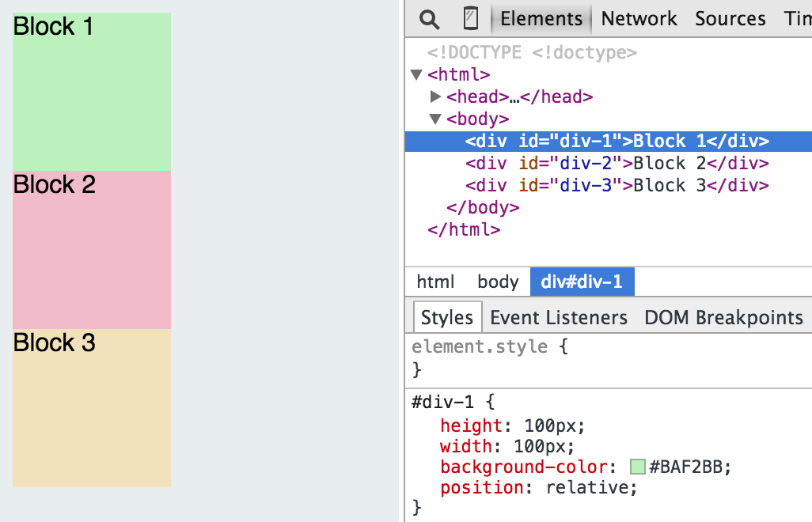
Task: Click the html breadcrumb item
Action: (435, 282)
